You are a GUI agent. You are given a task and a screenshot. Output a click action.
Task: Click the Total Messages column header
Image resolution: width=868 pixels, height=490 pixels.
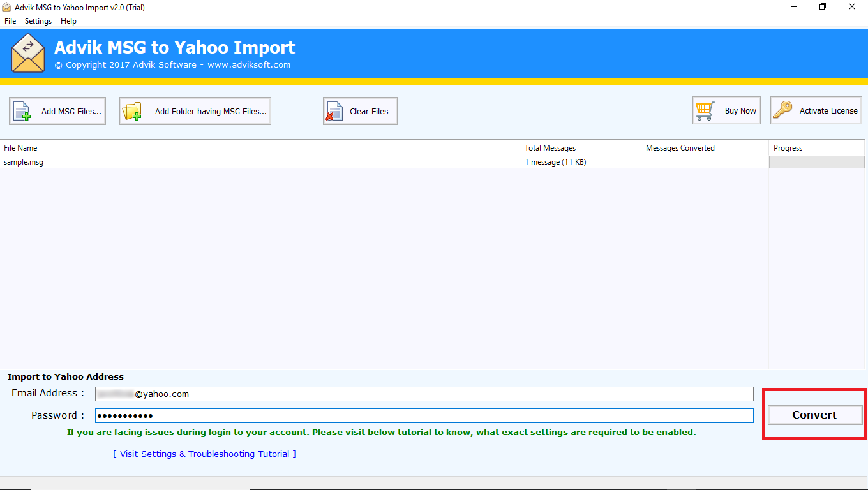click(581, 148)
